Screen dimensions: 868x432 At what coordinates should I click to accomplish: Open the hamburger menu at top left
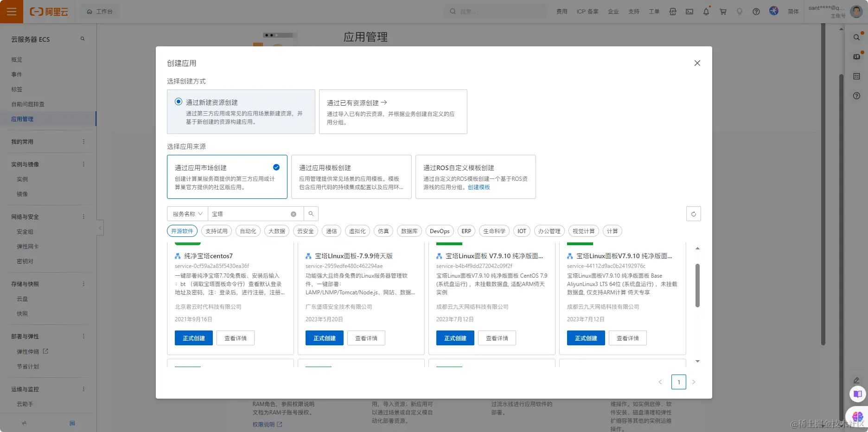[12, 12]
